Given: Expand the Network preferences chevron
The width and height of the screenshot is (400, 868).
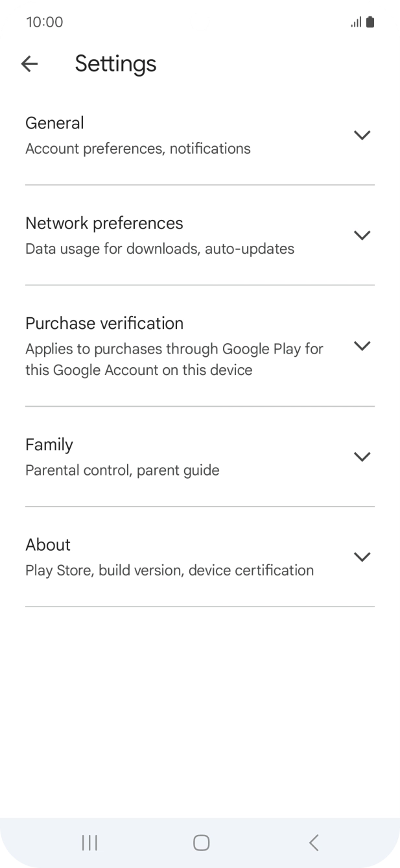Looking at the screenshot, I should pyautogui.click(x=362, y=235).
